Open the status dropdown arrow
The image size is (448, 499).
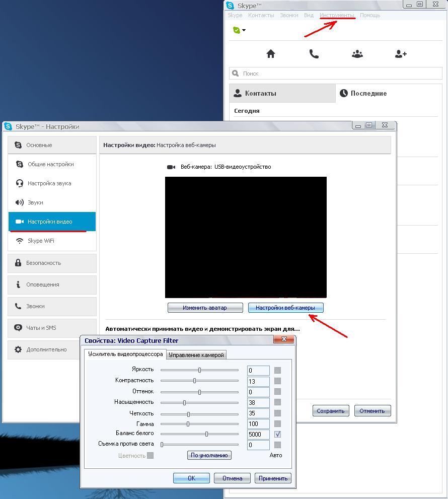(244, 30)
